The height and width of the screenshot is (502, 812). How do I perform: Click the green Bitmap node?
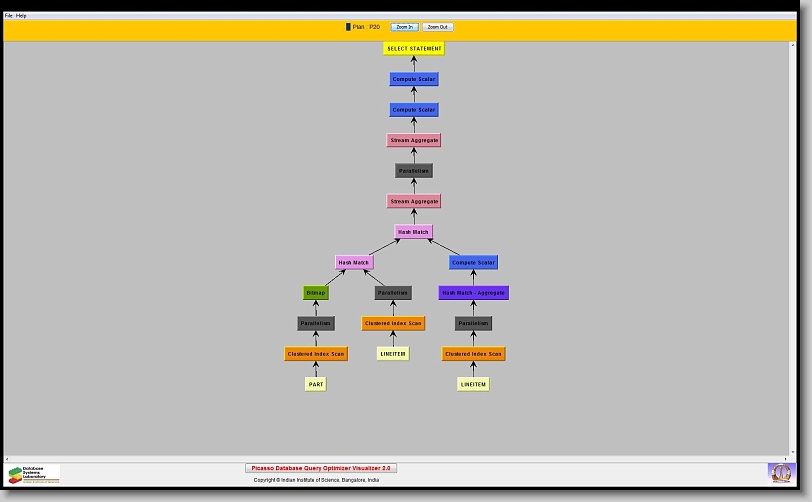coord(316,293)
